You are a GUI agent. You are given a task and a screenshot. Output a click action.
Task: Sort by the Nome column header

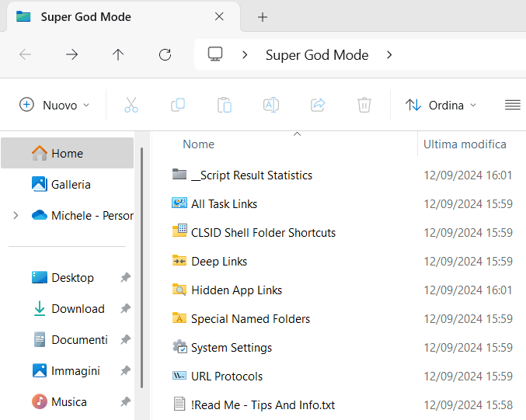click(x=198, y=144)
